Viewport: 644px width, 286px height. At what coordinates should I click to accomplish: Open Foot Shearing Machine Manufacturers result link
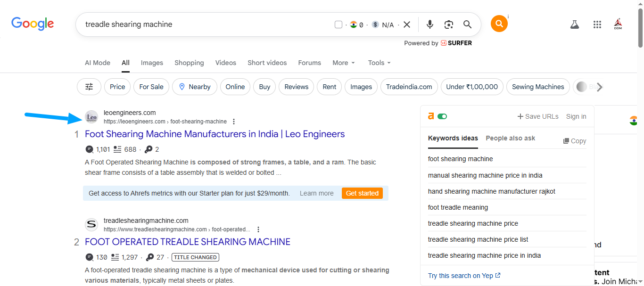click(x=215, y=134)
